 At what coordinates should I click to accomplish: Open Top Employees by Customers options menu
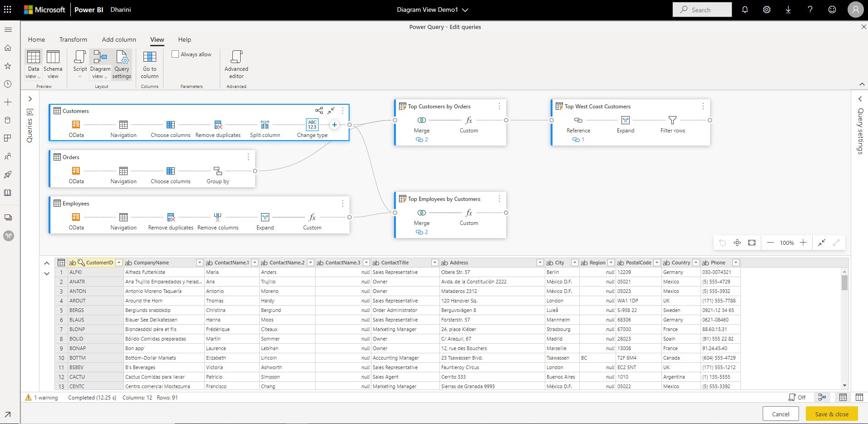[499, 199]
